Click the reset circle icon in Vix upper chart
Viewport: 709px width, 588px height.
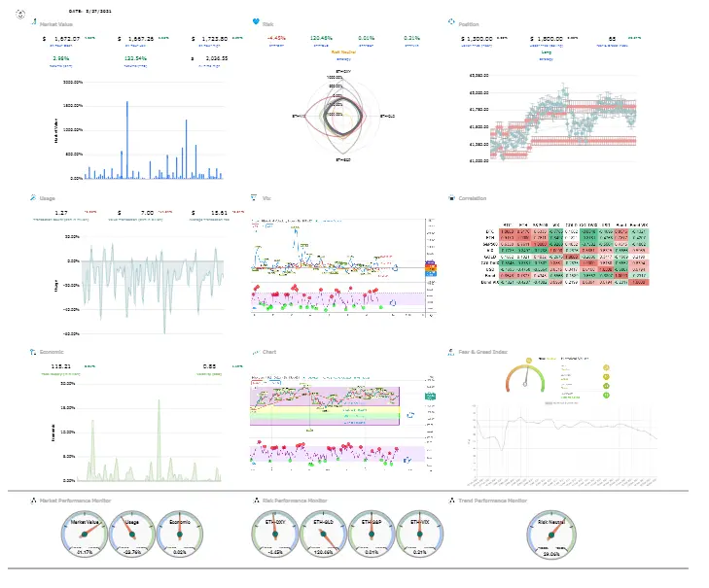pos(395,268)
